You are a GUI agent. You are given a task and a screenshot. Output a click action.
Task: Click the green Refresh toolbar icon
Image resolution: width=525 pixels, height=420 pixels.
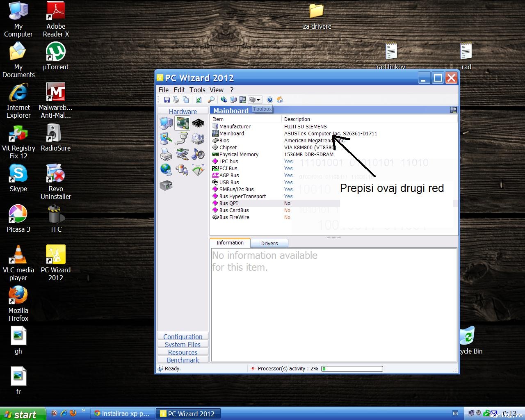tap(199, 100)
